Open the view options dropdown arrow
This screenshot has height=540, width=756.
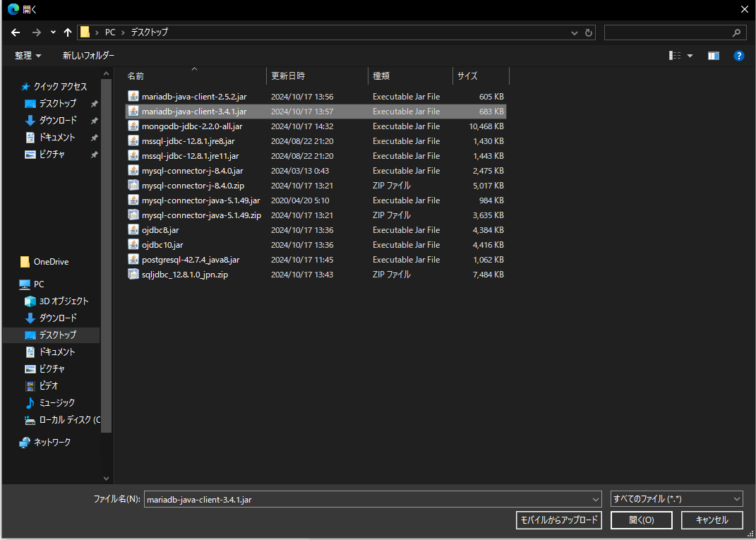click(690, 56)
